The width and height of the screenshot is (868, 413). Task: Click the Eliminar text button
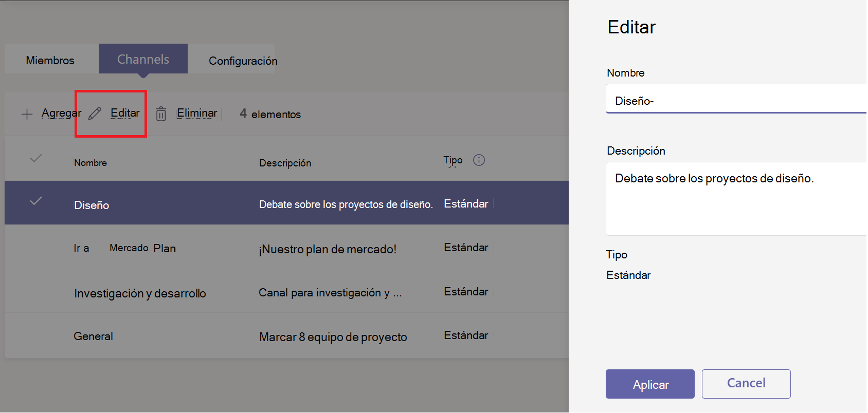197,113
